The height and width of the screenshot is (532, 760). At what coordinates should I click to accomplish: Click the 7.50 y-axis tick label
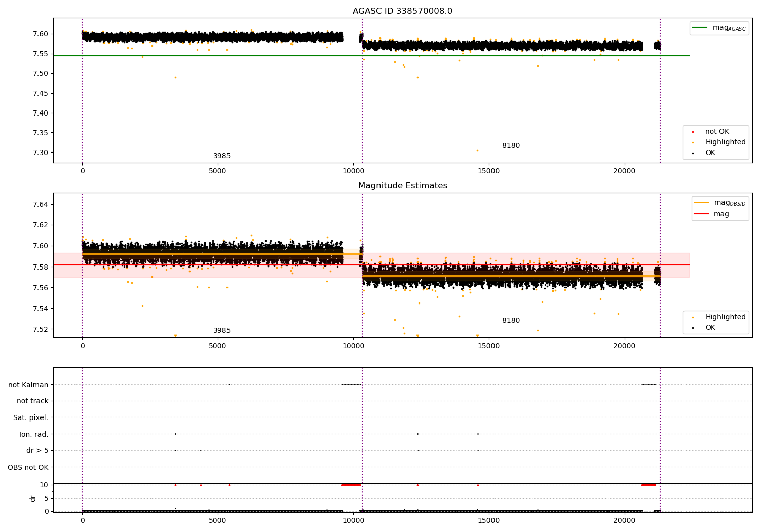42,73
